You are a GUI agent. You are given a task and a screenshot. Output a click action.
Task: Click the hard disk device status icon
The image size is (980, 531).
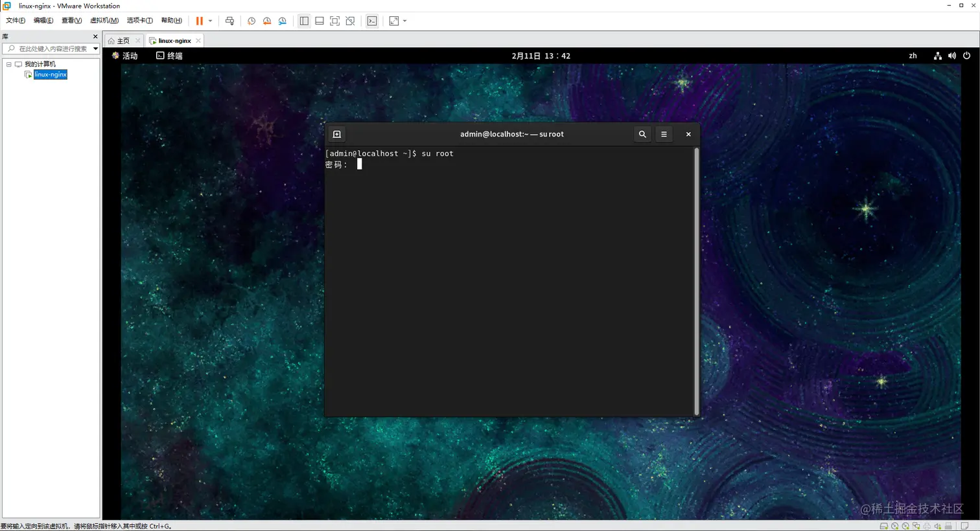tap(883, 526)
